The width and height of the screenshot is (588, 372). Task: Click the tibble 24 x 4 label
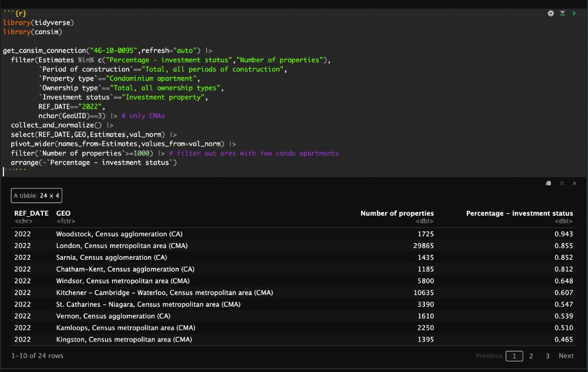tap(36, 196)
